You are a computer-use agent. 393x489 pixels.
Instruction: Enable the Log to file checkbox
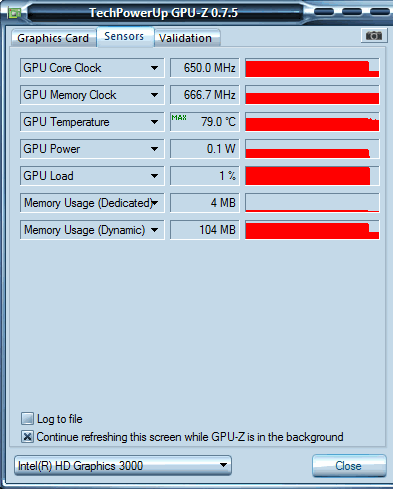coord(27,418)
